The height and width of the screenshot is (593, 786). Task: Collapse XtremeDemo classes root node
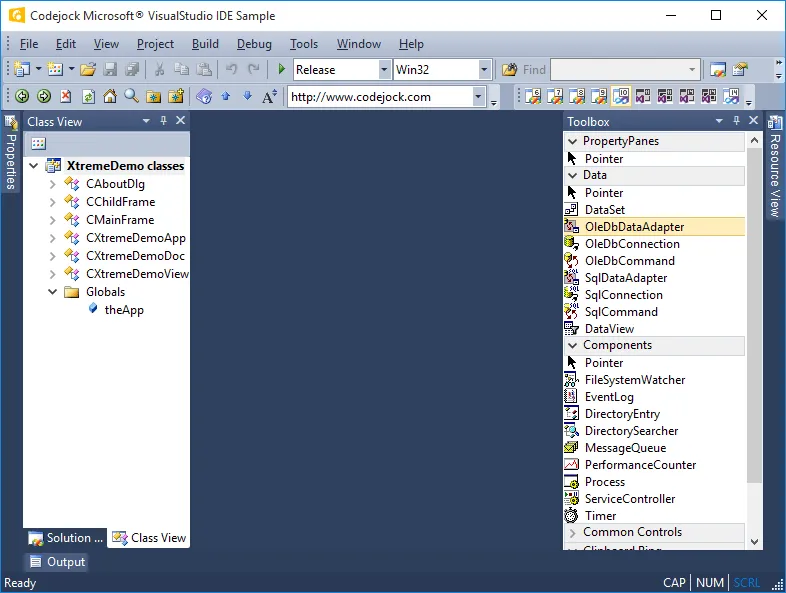click(34, 166)
